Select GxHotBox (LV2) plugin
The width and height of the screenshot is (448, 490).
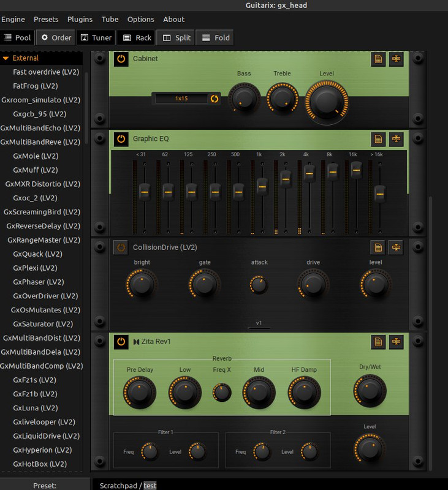pos(40,464)
